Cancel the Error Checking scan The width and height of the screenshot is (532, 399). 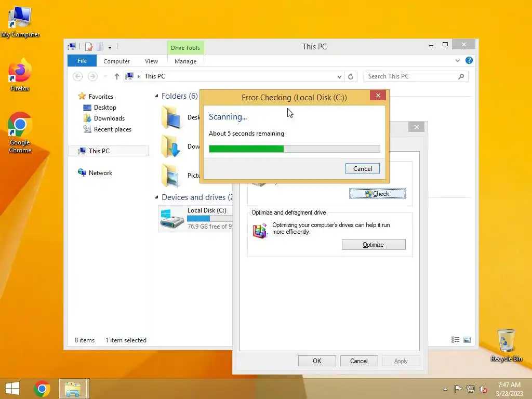(362, 169)
